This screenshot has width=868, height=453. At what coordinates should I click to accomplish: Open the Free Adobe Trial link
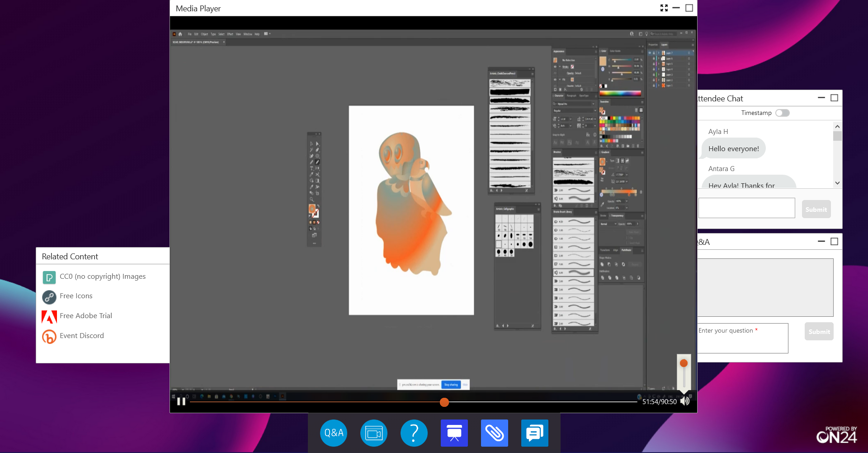(86, 316)
